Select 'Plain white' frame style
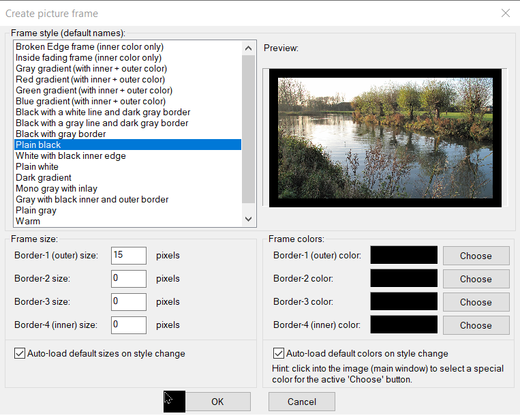The image size is (520, 420). [x=37, y=166]
